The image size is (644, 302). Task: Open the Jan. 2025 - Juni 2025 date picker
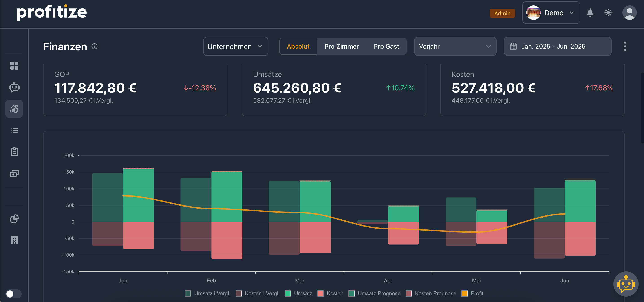pyautogui.click(x=558, y=47)
